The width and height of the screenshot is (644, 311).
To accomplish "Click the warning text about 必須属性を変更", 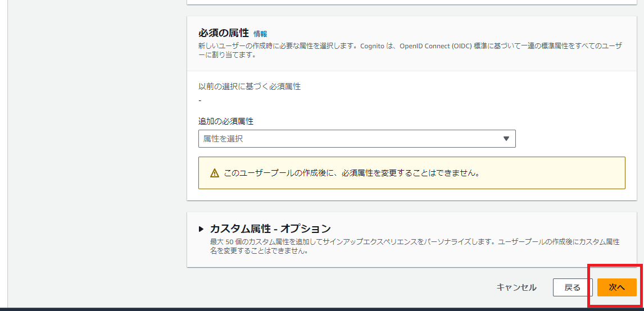I will pos(352,173).
